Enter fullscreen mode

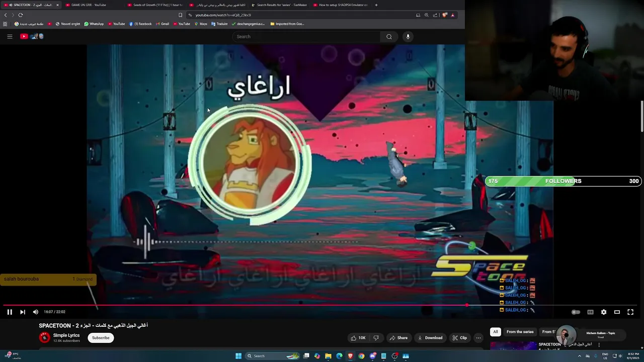pyautogui.click(x=630, y=312)
